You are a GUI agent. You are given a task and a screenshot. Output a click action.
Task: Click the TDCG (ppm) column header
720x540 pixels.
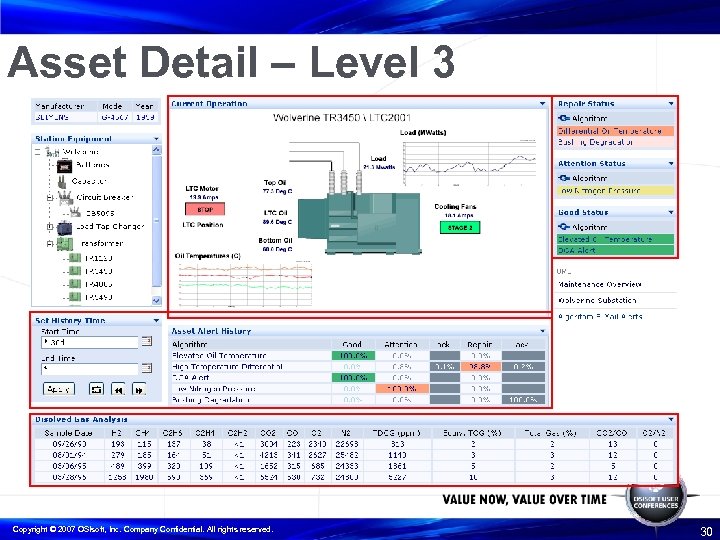coord(396,433)
